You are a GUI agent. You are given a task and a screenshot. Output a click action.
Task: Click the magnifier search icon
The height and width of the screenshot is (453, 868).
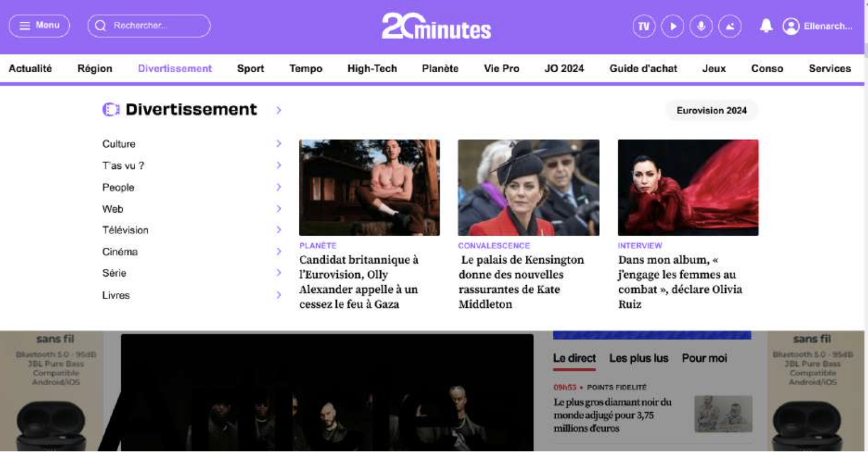100,26
